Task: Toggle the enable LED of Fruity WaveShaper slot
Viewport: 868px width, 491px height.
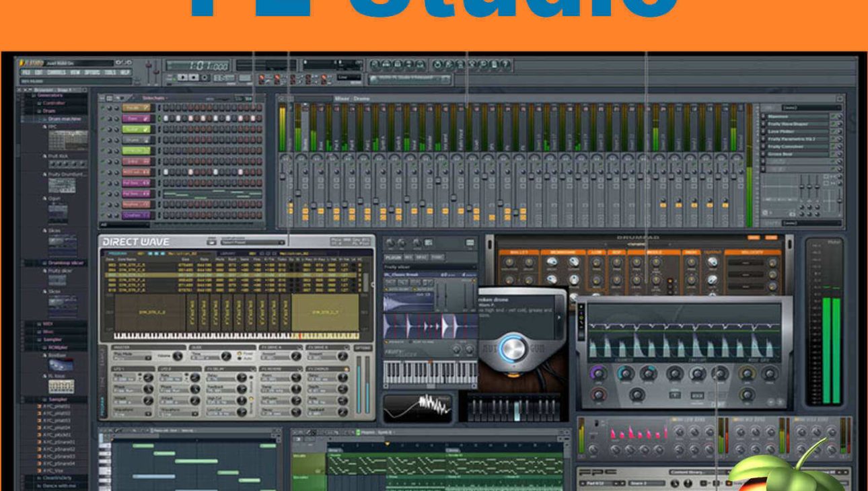Action: click(832, 124)
